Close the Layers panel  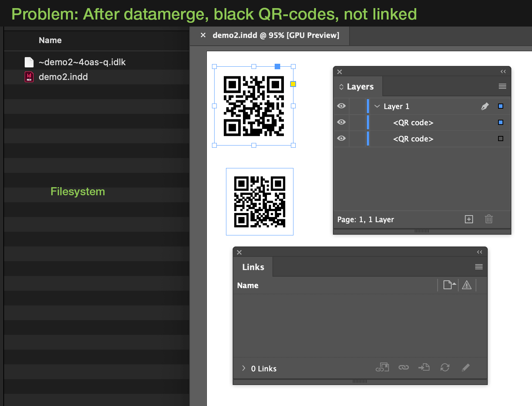click(x=340, y=72)
